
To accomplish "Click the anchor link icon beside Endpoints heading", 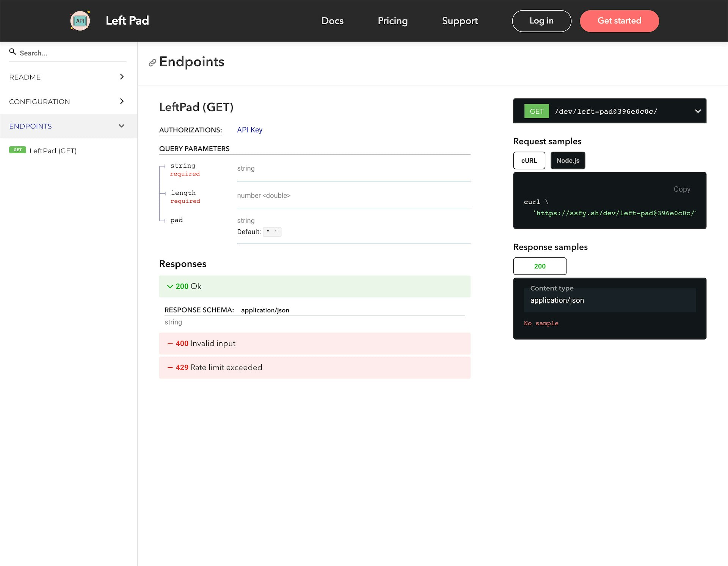I will click(152, 62).
